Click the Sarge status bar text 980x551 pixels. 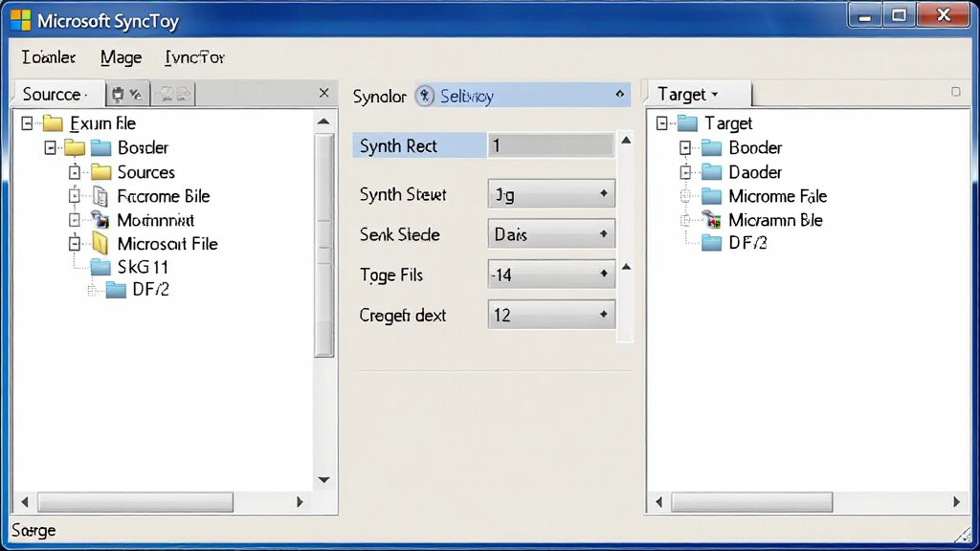[33, 531]
